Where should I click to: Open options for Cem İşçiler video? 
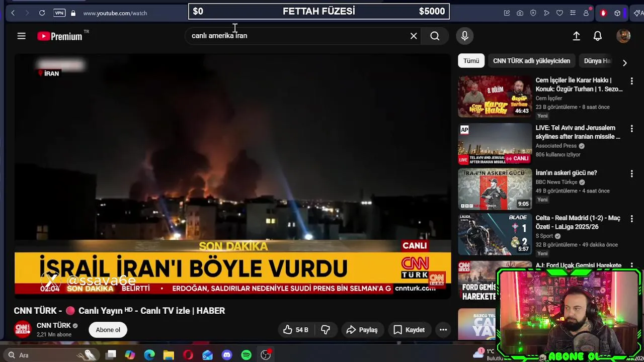pyautogui.click(x=631, y=81)
